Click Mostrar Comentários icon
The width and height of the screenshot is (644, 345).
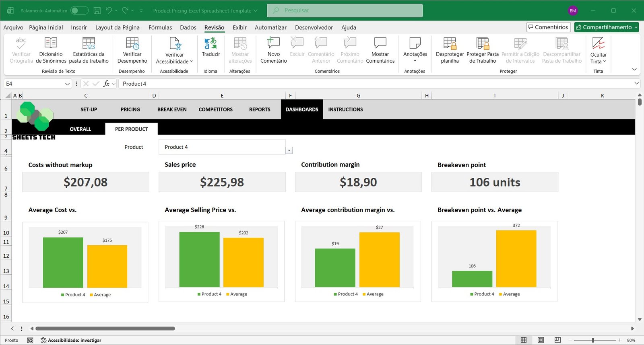[x=380, y=43]
